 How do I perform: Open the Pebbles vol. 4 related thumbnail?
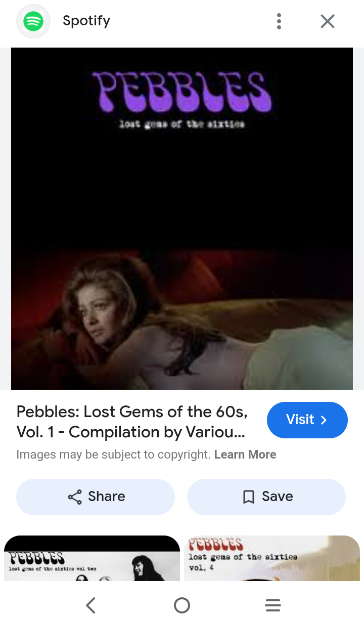[x=272, y=558]
